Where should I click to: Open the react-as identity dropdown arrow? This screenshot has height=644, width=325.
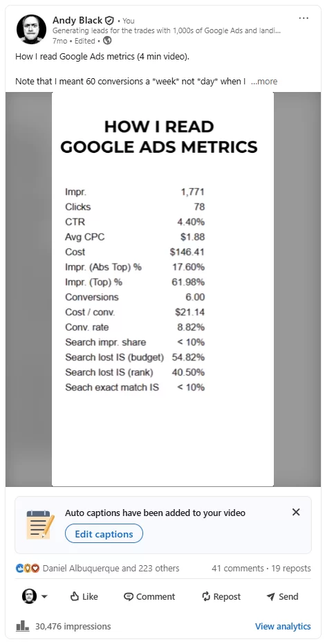pos(44,597)
